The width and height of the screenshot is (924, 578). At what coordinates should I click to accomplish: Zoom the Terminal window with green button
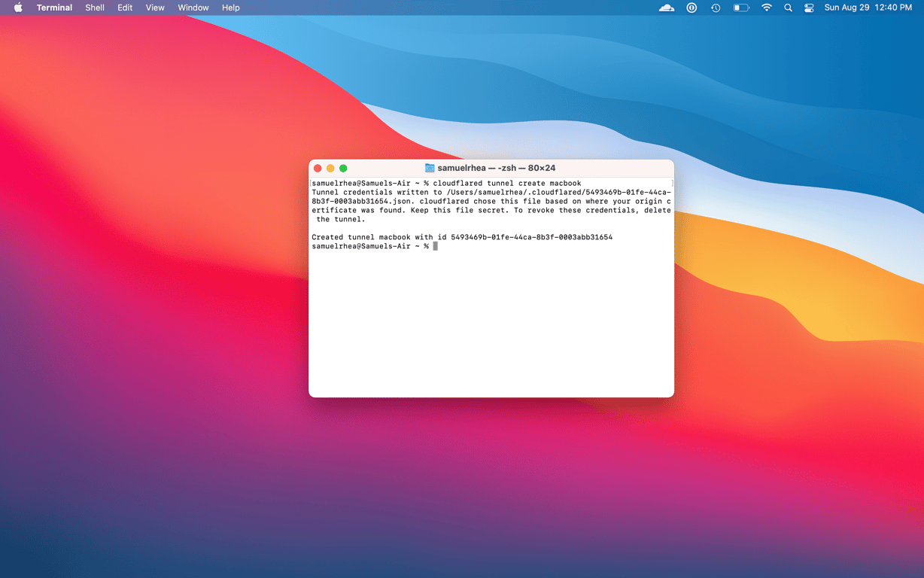(x=343, y=168)
